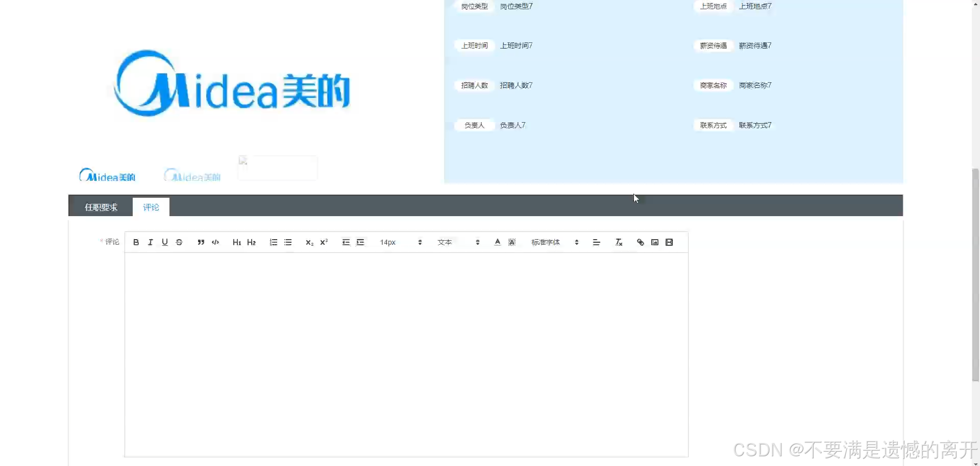The image size is (980, 466).
Task: Insert a code block
Action: (215, 242)
